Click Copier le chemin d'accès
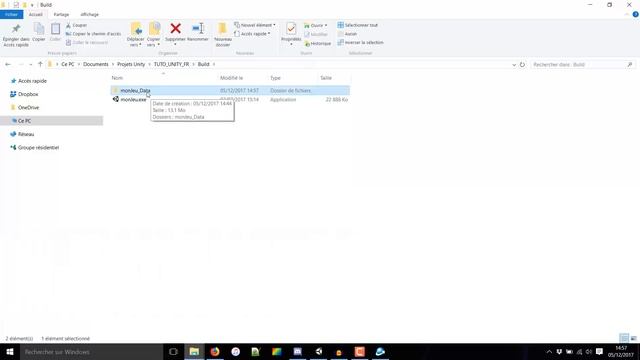Image resolution: width=640 pixels, height=360 pixels. (x=93, y=34)
